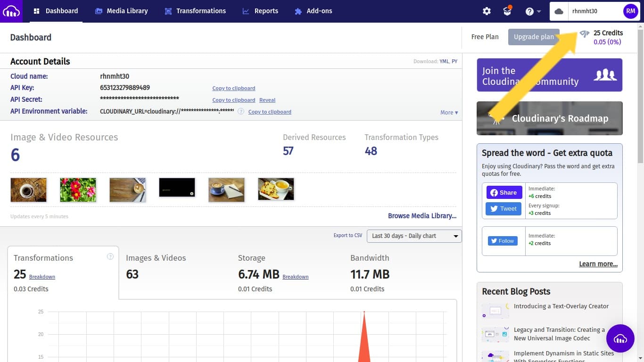Click the Cloudinary logo in top-left corner
This screenshot has height=362, width=644.
[11, 11]
